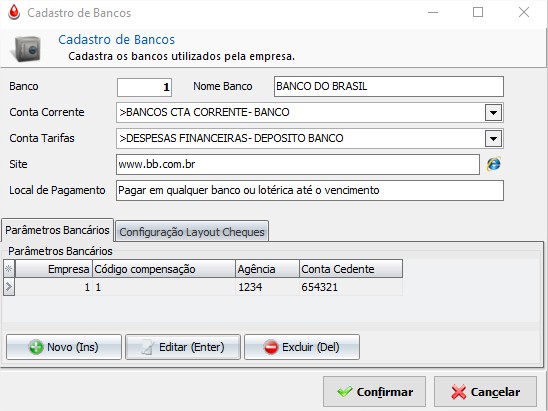Click the Agência column header

[267, 269]
